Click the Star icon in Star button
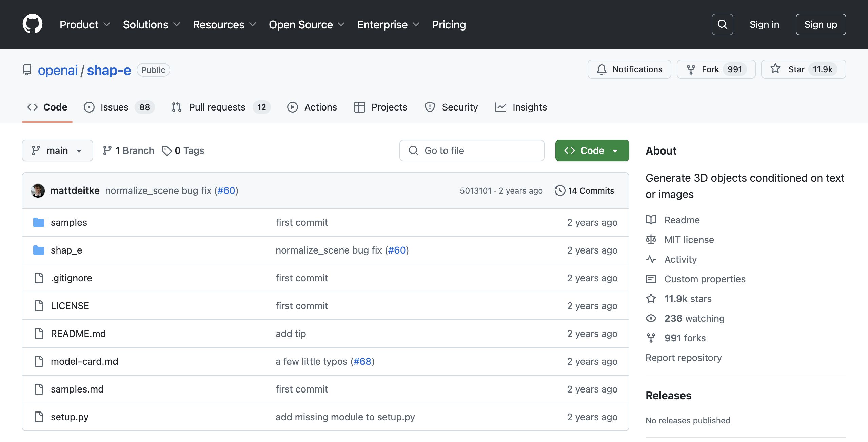868x442 pixels. click(x=775, y=69)
